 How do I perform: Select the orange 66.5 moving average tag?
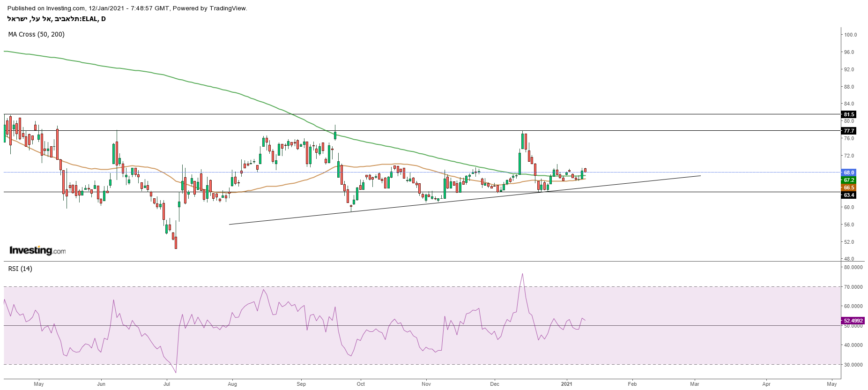pyautogui.click(x=849, y=187)
